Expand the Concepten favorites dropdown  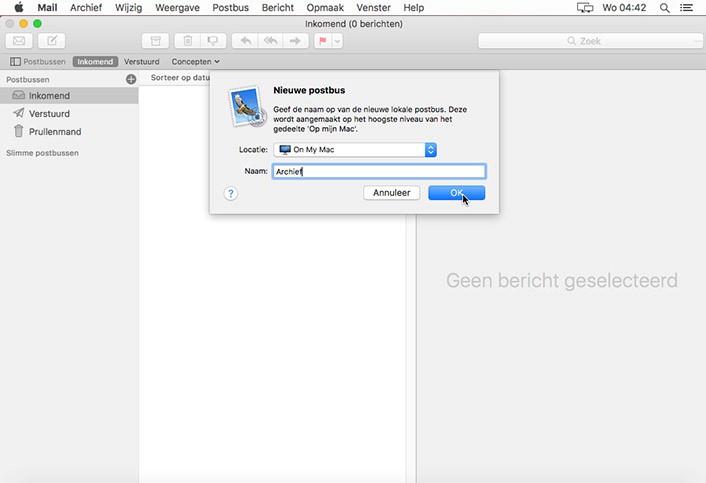195,62
